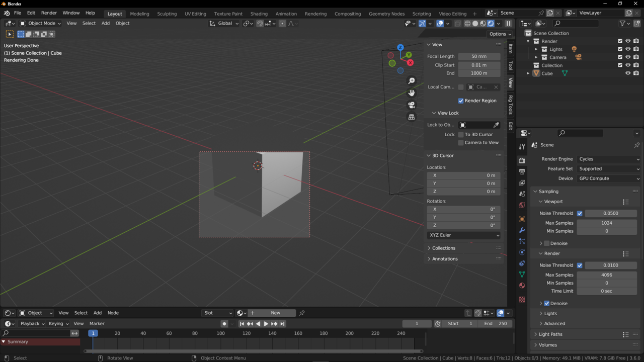Screen dimensions: 644x362
Task: Open the Render menu
Action: click(x=49, y=13)
